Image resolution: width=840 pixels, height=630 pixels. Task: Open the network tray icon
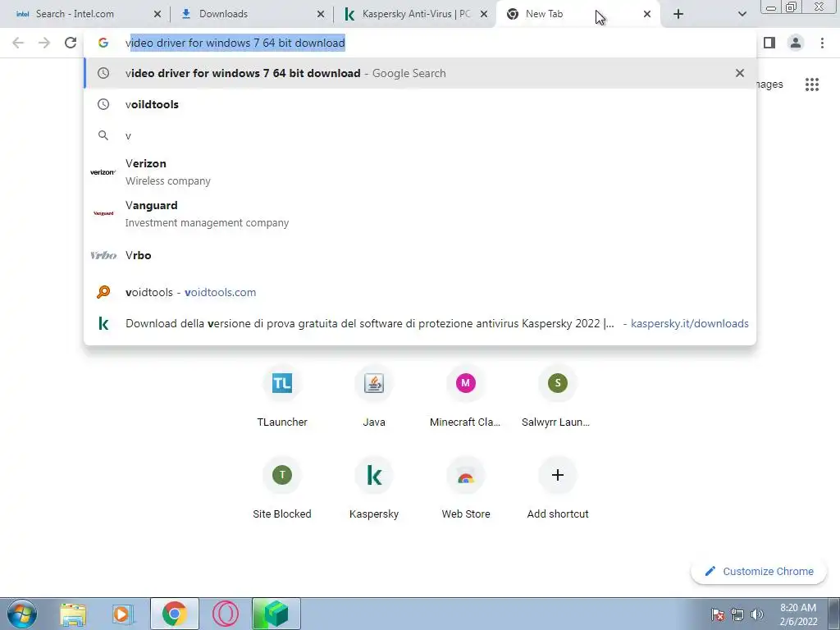click(737, 614)
